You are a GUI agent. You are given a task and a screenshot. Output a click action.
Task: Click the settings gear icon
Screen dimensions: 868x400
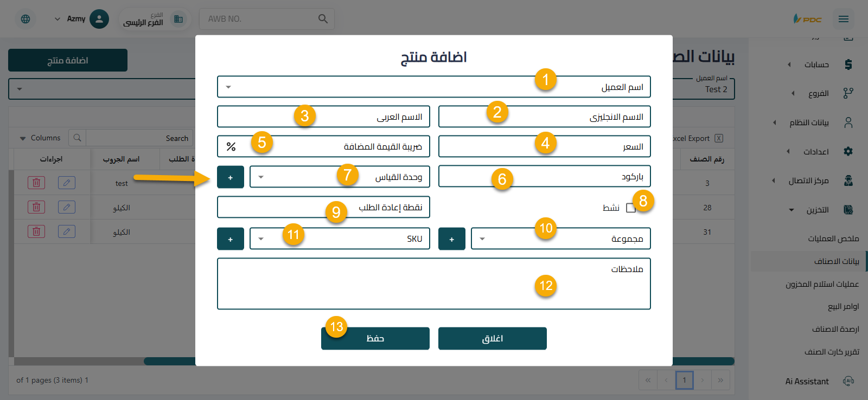pyautogui.click(x=848, y=151)
